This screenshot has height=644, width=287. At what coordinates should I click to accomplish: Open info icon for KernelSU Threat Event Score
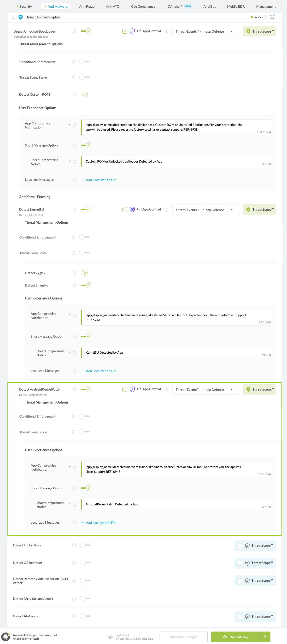[74, 253]
